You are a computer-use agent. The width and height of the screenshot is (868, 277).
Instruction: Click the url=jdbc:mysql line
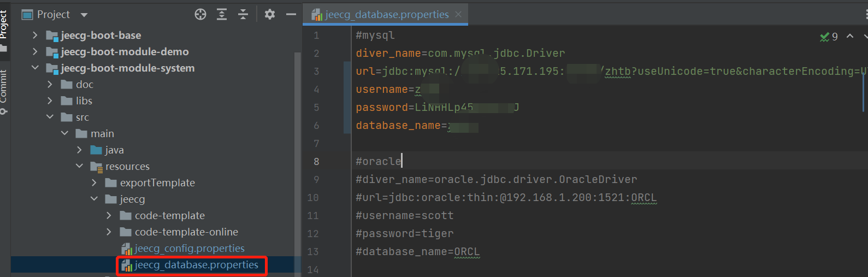pos(611,72)
